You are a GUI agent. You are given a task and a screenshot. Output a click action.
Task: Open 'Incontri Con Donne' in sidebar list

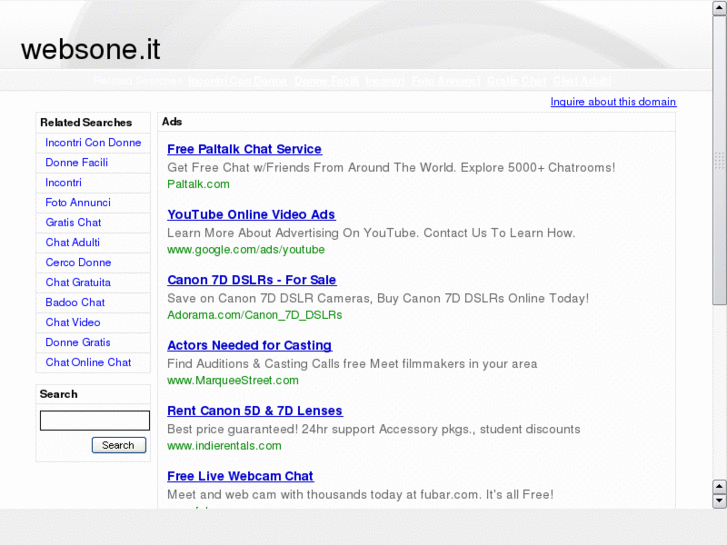coord(93,142)
